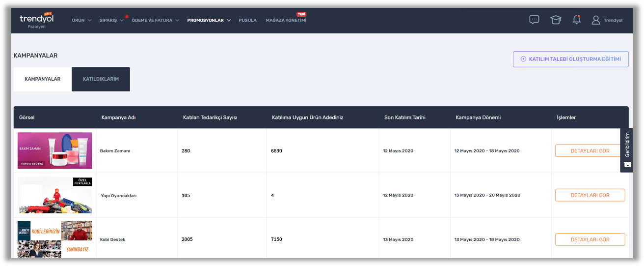Click play icon in Katılım Talebi button
The image size is (644, 266).
pyautogui.click(x=524, y=59)
